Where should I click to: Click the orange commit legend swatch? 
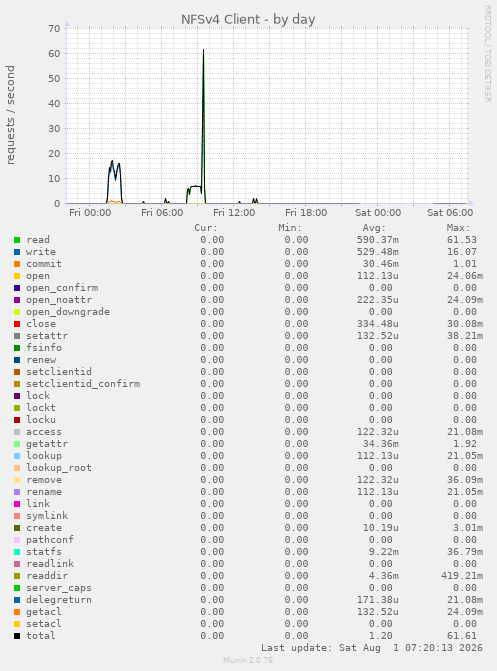tap(17, 264)
